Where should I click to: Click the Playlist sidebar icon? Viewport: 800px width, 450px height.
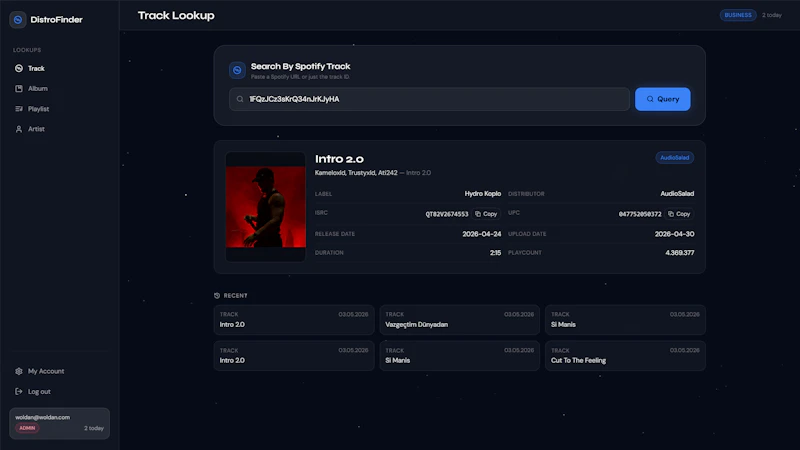point(19,109)
